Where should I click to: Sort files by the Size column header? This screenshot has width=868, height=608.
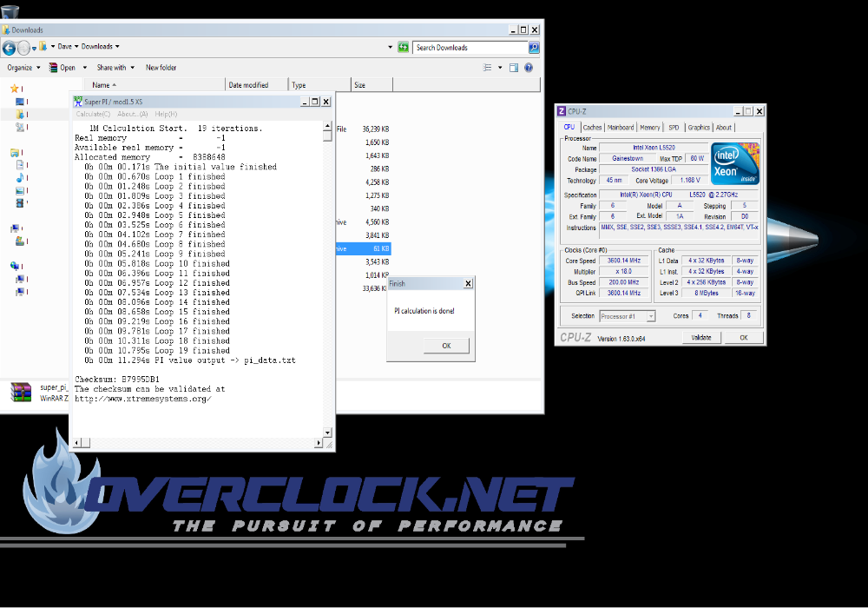(372, 85)
